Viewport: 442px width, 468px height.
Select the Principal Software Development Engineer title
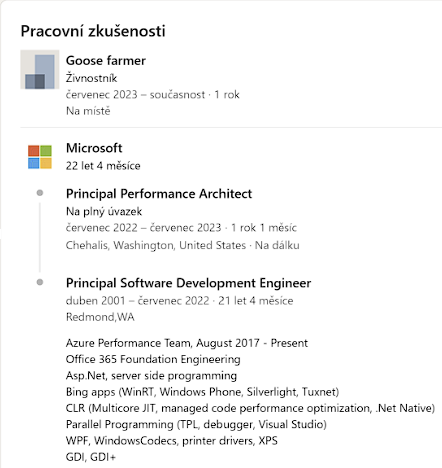click(x=188, y=283)
